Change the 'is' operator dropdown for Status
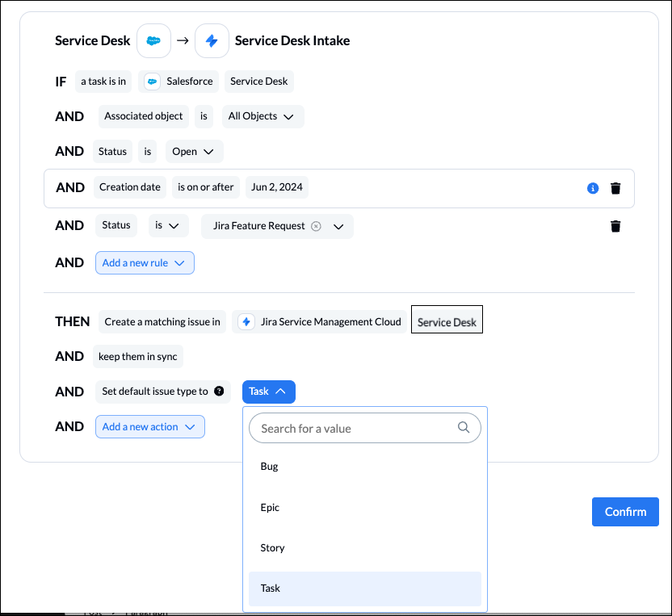This screenshot has width=672, height=616. tap(169, 226)
